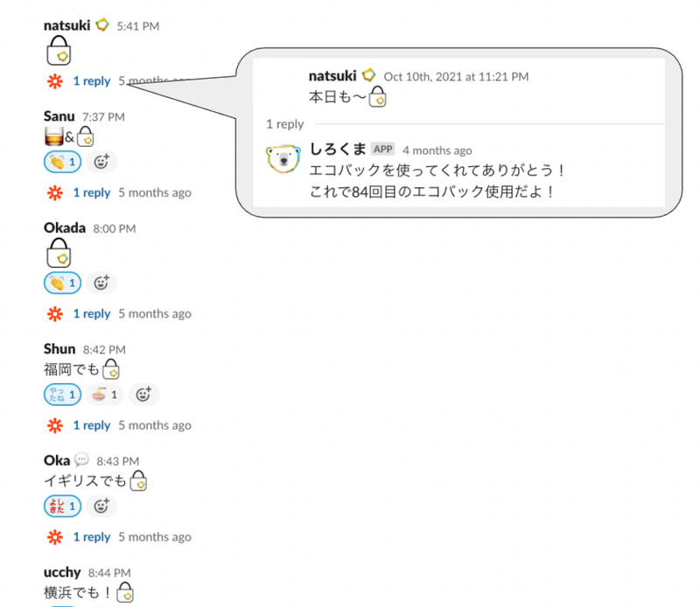The width and height of the screenshot is (700, 607).
Task: Click the eco bag emoji in natsuki's 5:41 PM message
Action: 59,51
